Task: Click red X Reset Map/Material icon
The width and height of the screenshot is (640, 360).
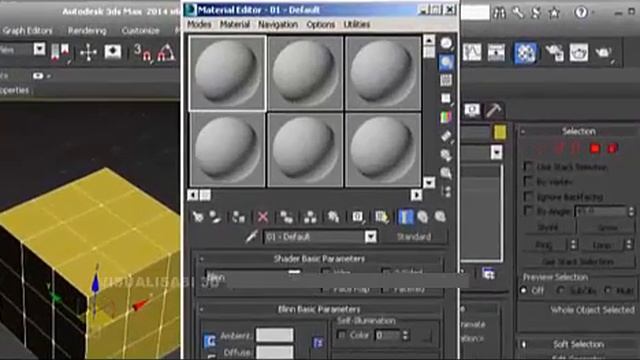Action: tap(263, 217)
